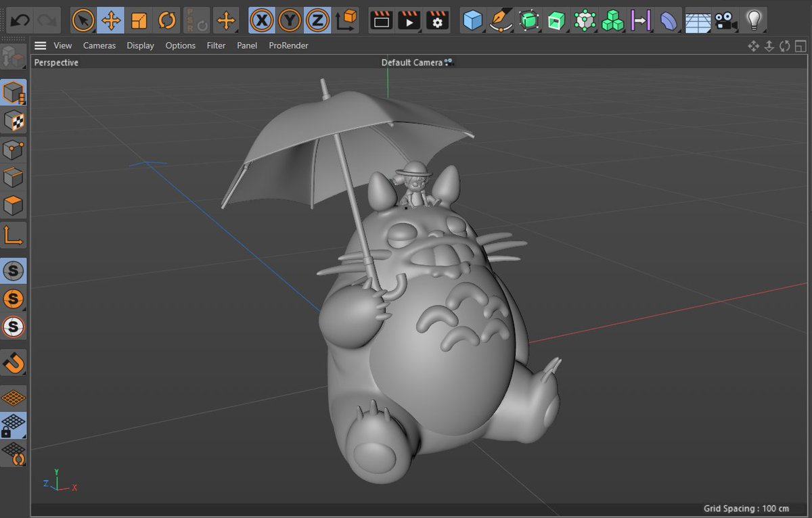
Task: Click the Array green cubes icon
Action: [612, 20]
